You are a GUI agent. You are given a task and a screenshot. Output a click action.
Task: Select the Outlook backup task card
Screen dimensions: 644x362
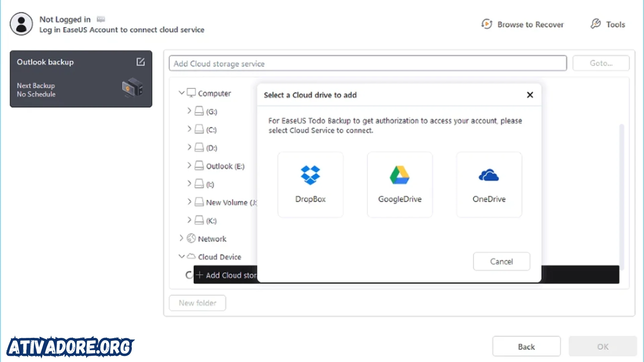tap(81, 79)
